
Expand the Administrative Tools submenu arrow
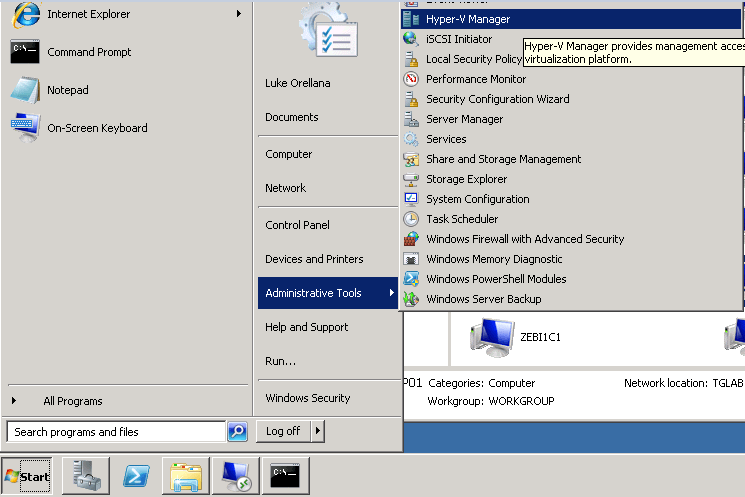[x=392, y=293]
